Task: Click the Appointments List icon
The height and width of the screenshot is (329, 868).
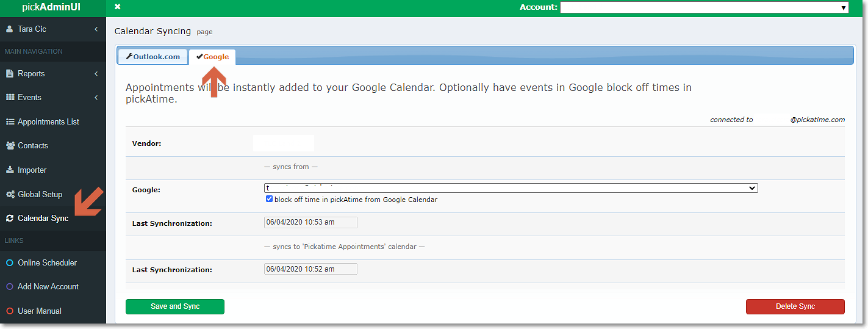Action: [10, 122]
